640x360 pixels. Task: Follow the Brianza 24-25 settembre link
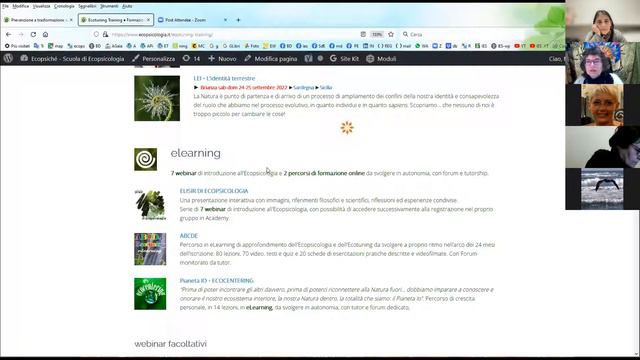pyautogui.click(x=244, y=87)
